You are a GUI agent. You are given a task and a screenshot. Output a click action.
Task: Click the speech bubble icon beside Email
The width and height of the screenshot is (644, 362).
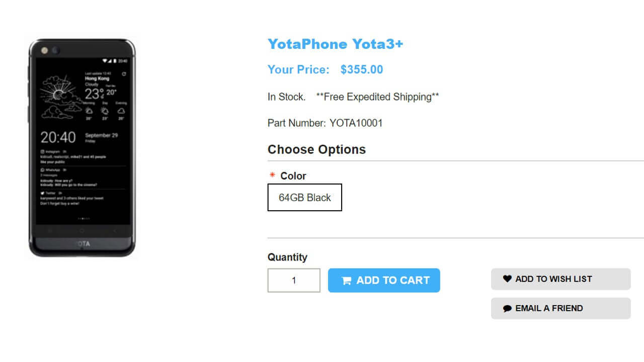(x=507, y=309)
